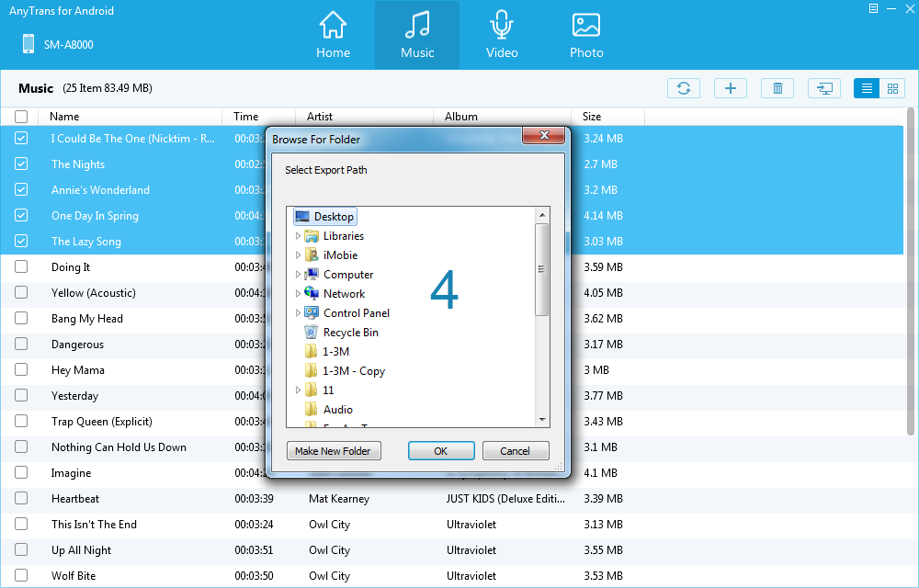Expand the Computer tree node
919x588 pixels.
click(x=298, y=275)
